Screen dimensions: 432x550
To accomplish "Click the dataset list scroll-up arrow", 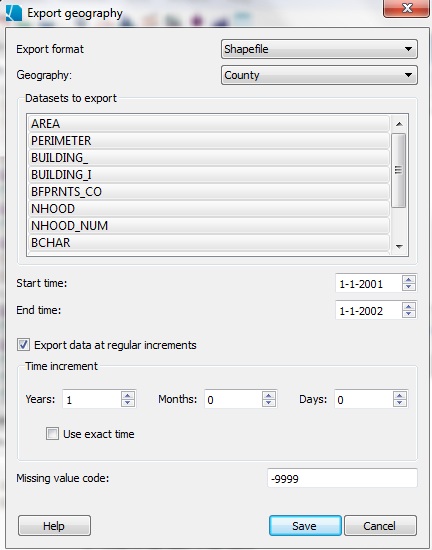I will pyautogui.click(x=399, y=124).
